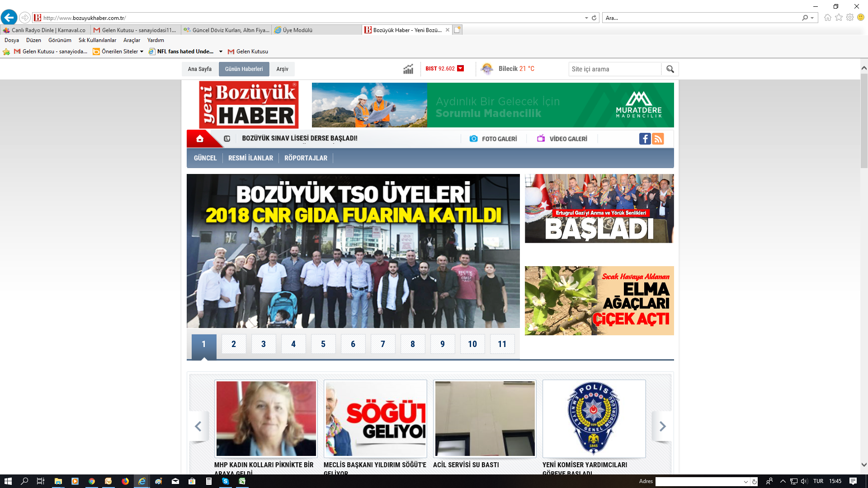
Task: Open Microsoft Store from the taskbar
Action: (x=192, y=481)
